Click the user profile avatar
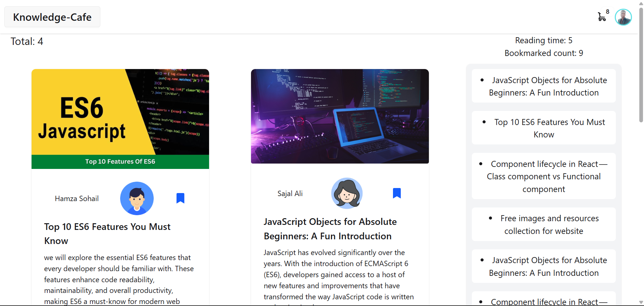 (623, 17)
